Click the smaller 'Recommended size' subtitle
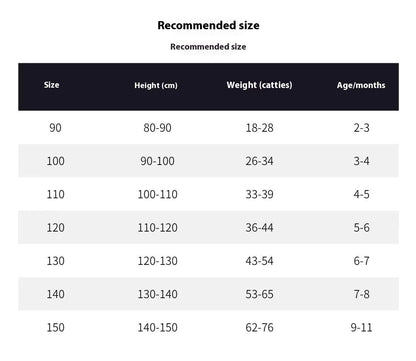The width and height of the screenshot is (416, 361). (x=208, y=47)
